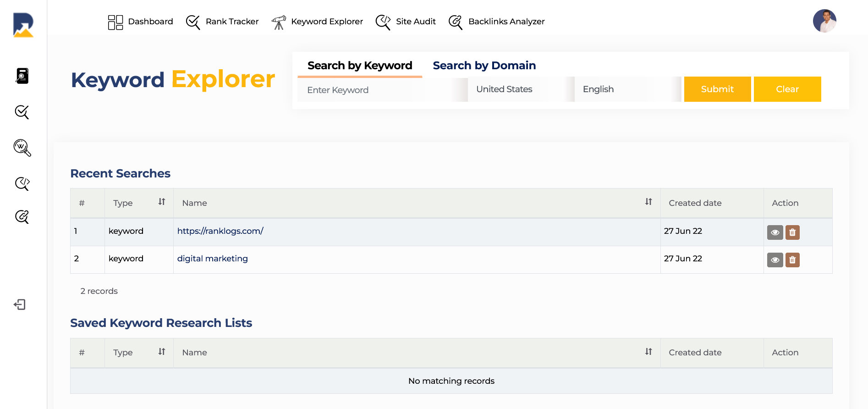The height and width of the screenshot is (409, 868).
Task: Click Backlinks Analyzer target icon in top nav
Action: point(456,22)
